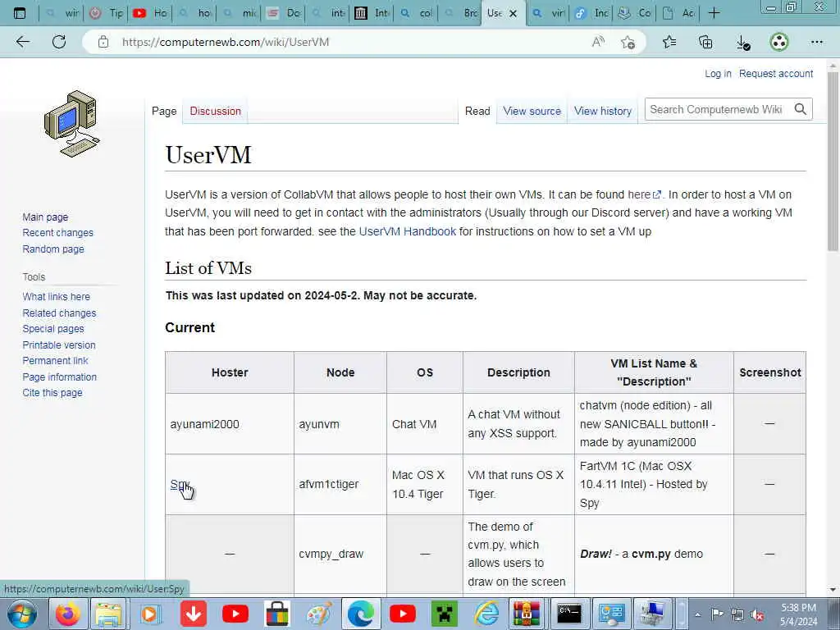This screenshot has height=630, width=840.
Task: Click the Spy hoster link
Action: click(x=179, y=484)
